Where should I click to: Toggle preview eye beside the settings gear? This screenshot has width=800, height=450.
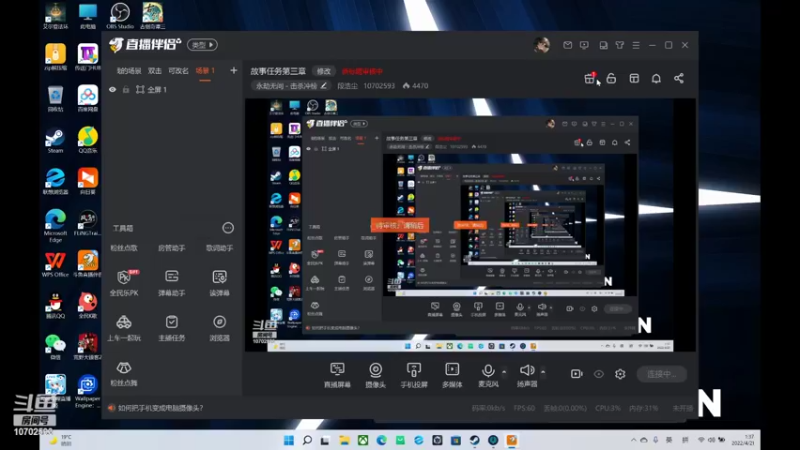(x=598, y=374)
